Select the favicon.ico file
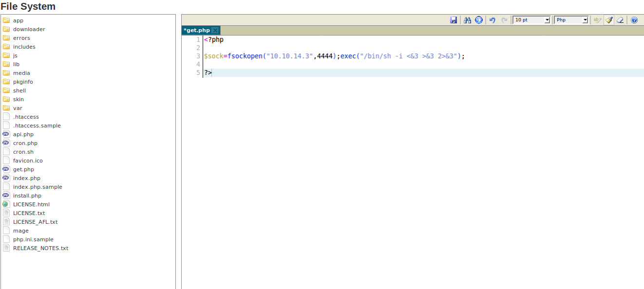The width and height of the screenshot is (644, 289). click(28, 161)
